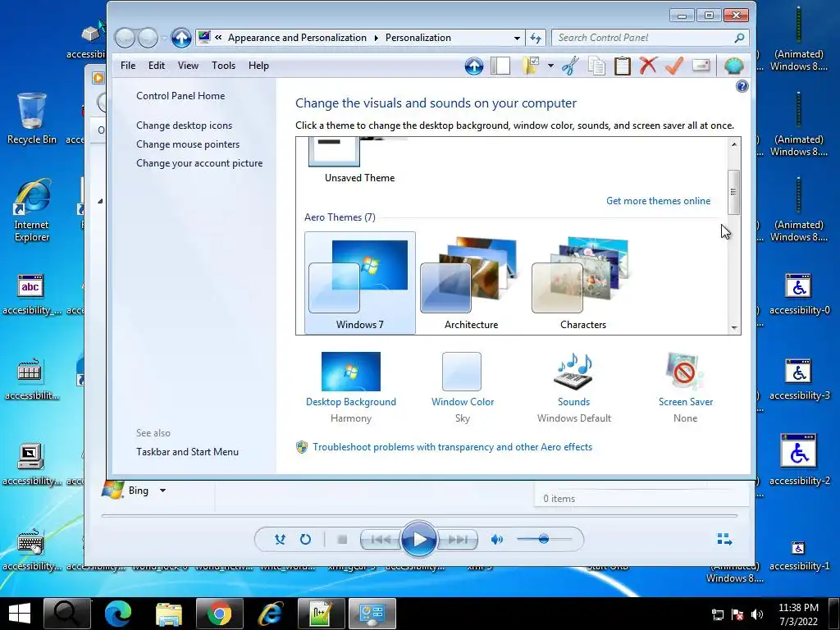The width and height of the screenshot is (840, 630).
Task: Click the Media Player seek bar
Action: 419,515
